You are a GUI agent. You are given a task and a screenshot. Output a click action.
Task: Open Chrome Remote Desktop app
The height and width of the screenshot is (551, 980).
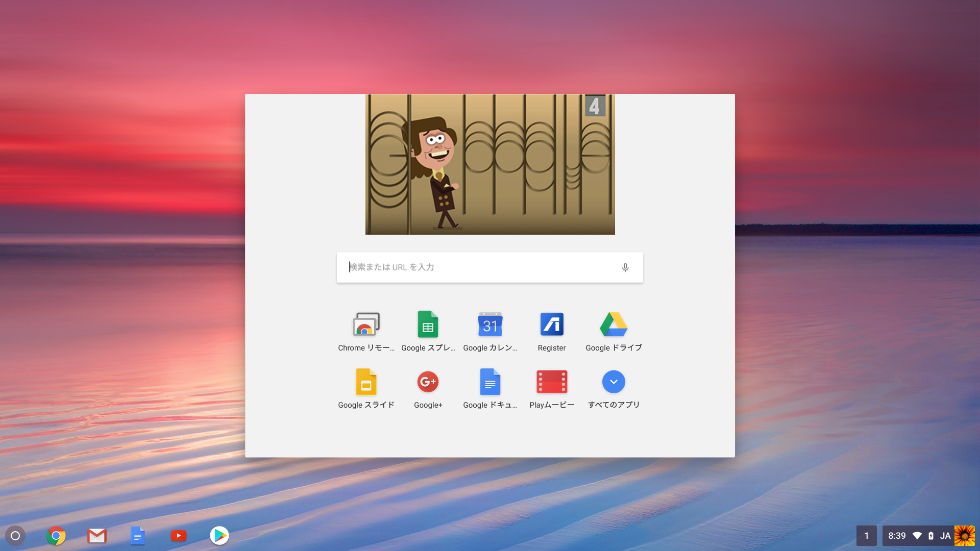click(366, 325)
